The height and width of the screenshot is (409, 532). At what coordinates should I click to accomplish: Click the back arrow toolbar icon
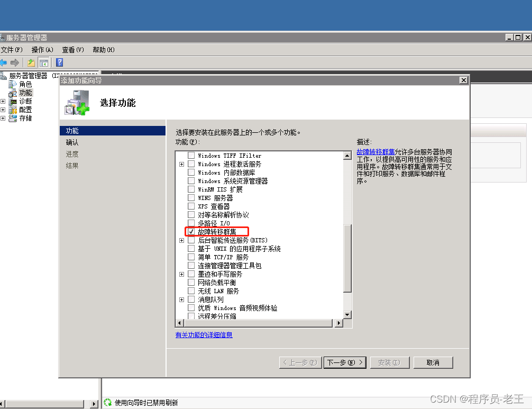[4, 62]
